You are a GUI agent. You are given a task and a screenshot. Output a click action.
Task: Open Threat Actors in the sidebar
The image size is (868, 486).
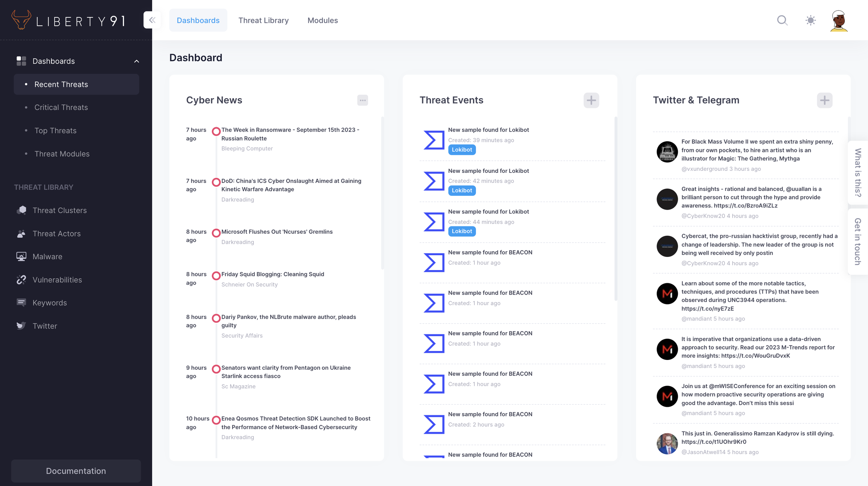point(57,234)
